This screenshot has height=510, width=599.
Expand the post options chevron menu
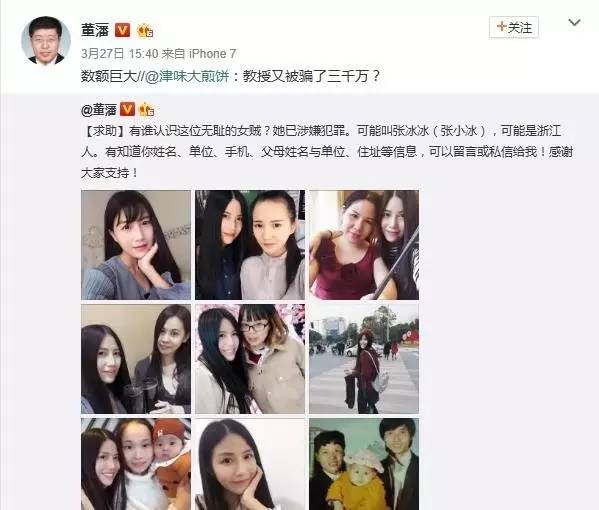(x=574, y=23)
